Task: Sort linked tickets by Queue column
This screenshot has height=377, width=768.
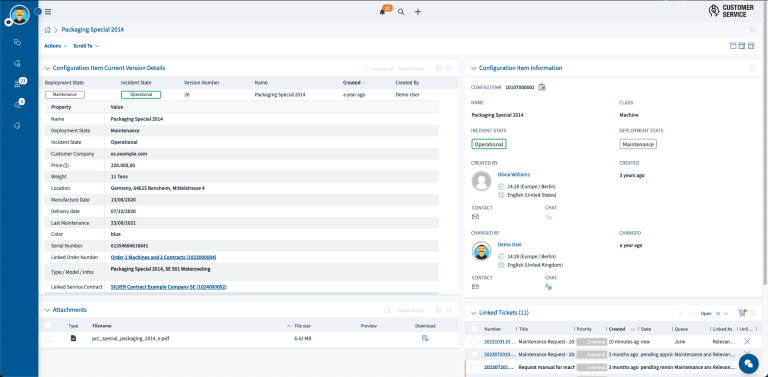Action: point(681,329)
